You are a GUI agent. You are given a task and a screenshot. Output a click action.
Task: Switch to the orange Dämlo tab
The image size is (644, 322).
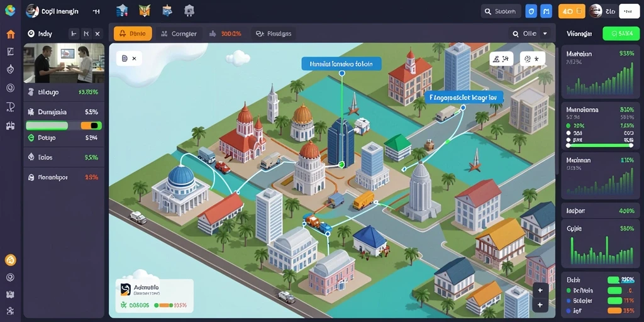pyautogui.click(x=133, y=34)
